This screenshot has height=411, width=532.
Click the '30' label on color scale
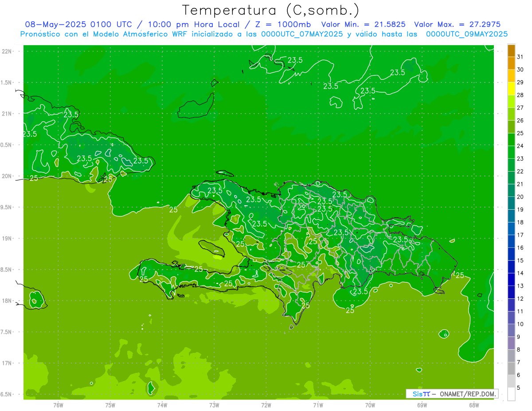pyautogui.click(x=520, y=70)
